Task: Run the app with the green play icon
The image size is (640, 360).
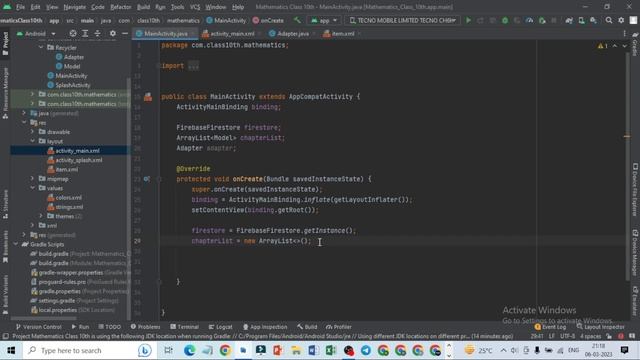Action: point(468,20)
